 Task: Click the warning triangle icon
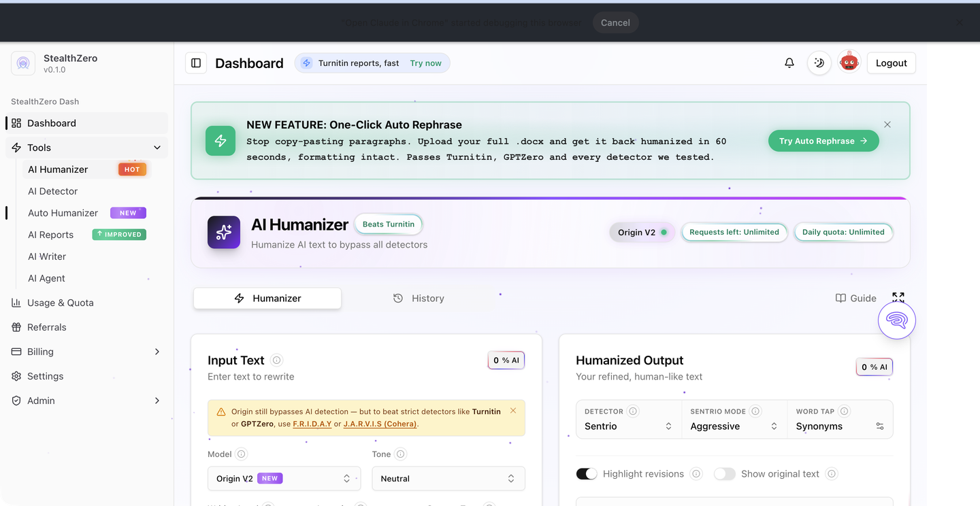tap(221, 411)
